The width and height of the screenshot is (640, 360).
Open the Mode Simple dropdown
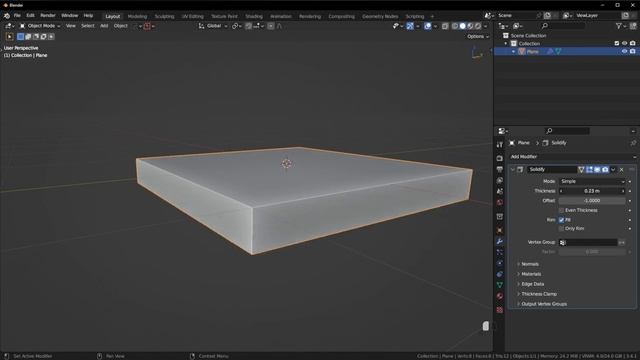592,181
